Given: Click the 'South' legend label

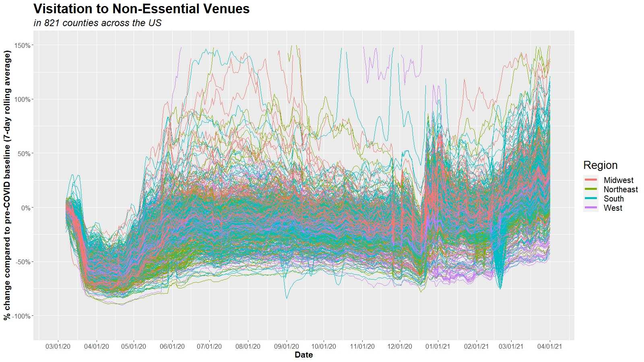Looking at the screenshot, I should [x=613, y=199].
